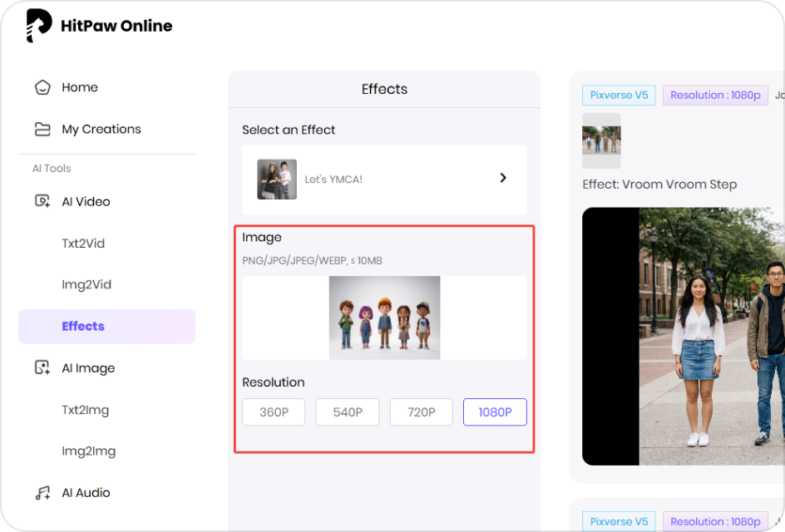
Task: Select 1080P resolution
Action: click(x=495, y=411)
